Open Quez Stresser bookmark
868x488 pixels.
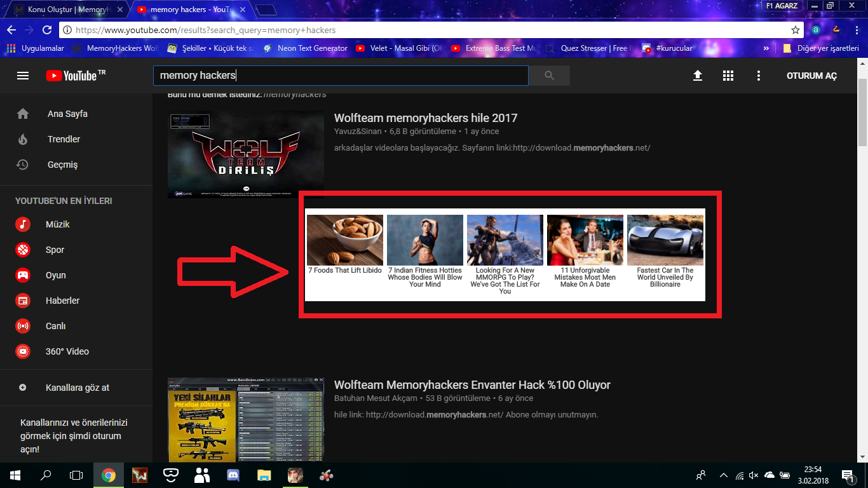click(588, 48)
